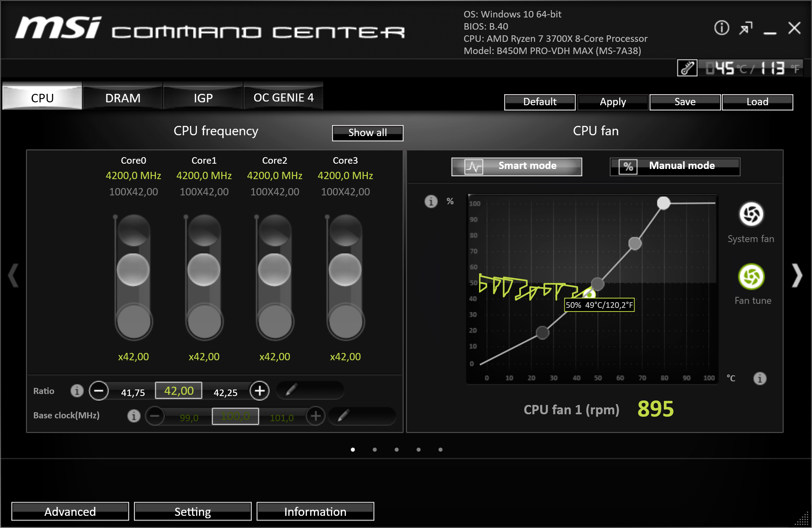Click the thermometer icon near the temperature readout

tap(687, 68)
